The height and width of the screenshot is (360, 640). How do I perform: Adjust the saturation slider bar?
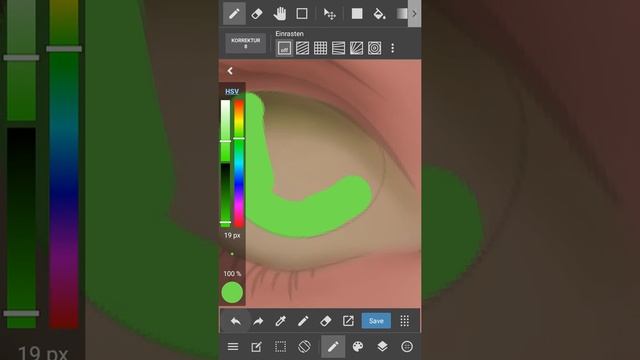(226, 131)
